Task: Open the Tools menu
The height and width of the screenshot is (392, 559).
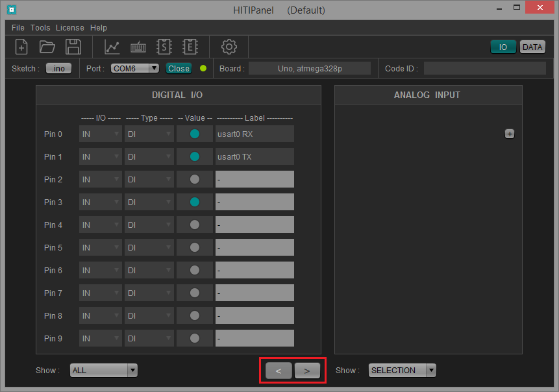Action: [40, 28]
